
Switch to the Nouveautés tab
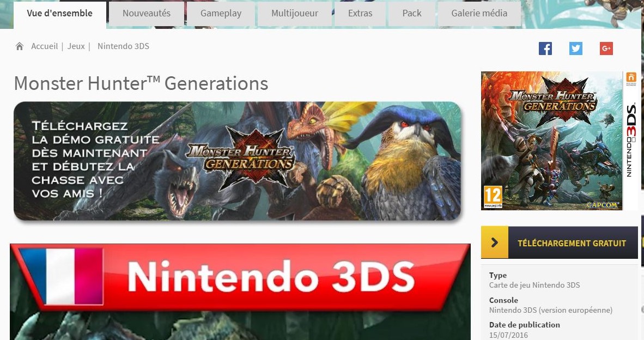point(146,14)
